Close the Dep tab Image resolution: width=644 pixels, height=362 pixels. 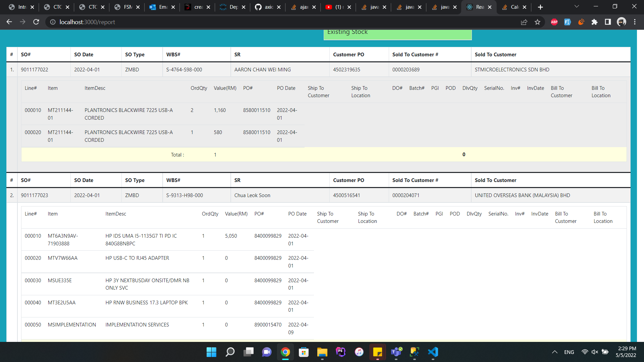[x=244, y=7]
